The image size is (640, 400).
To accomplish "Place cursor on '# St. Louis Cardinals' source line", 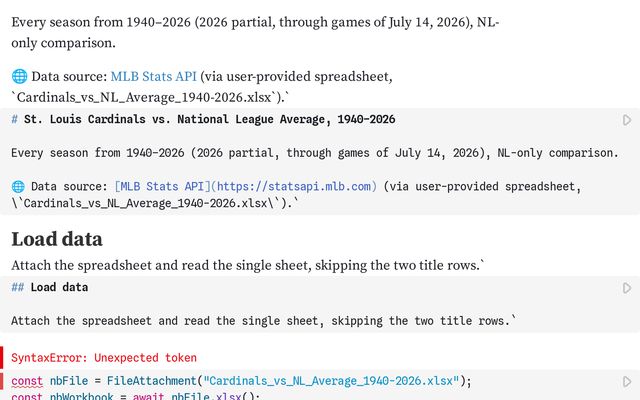I will 203,119.
